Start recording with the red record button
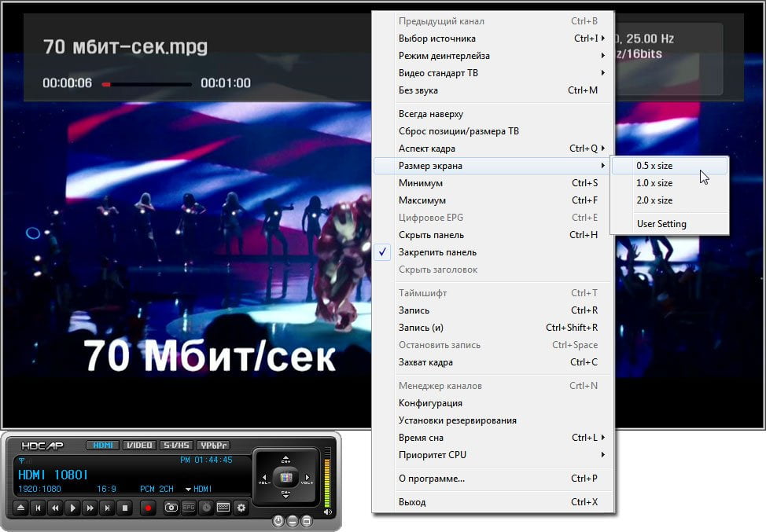This screenshot has height=532, width=766. click(148, 508)
